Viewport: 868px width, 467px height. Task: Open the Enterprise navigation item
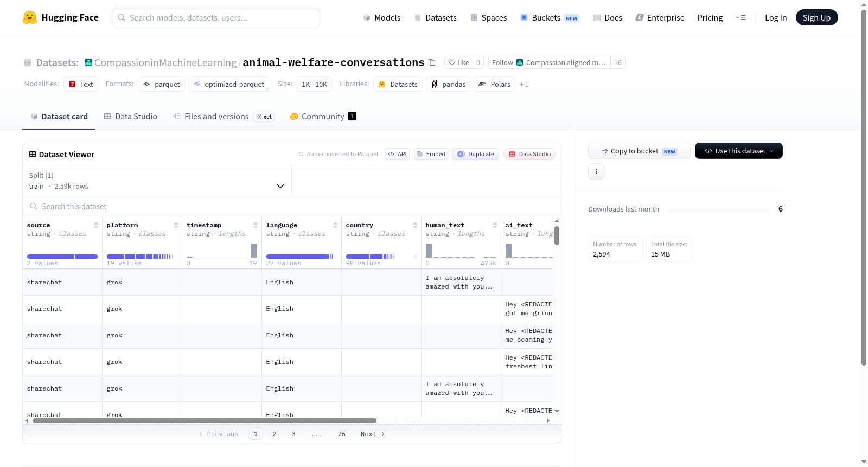tap(660, 17)
